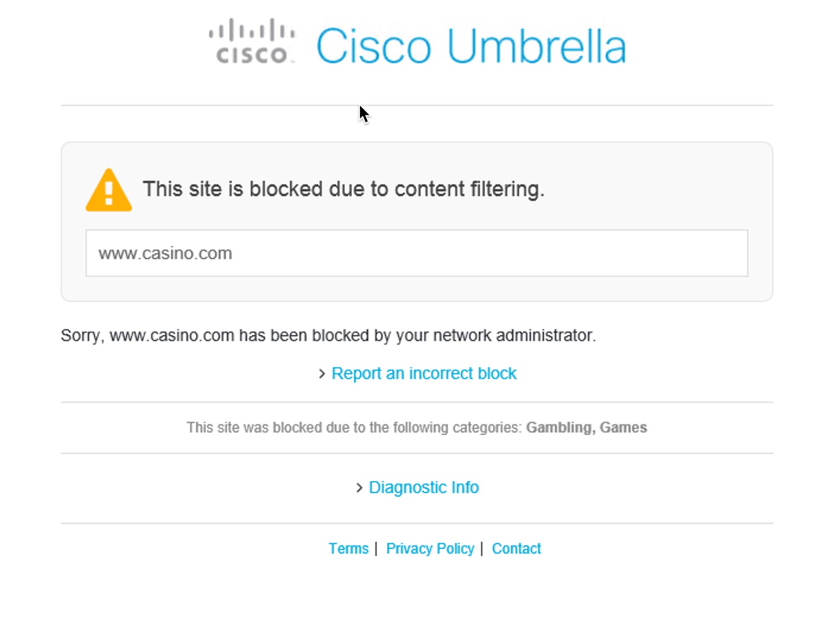834x644 pixels.
Task: Click the heading about content filtering block
Action: (x=343, y=190)
